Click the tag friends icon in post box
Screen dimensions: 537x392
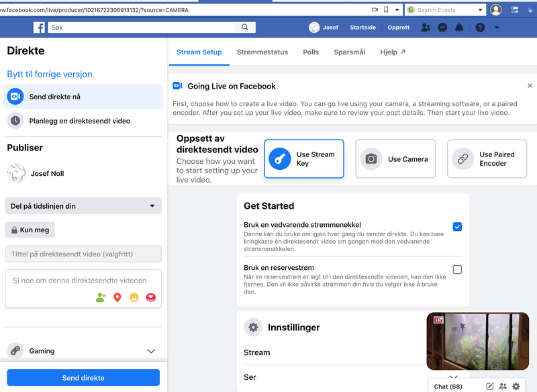[x=100, y=297]
